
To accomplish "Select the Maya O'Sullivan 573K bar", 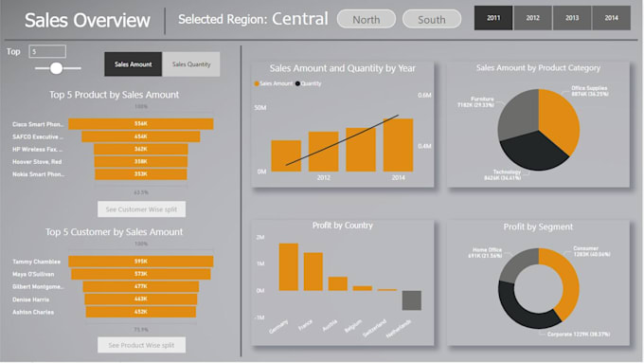I will tap(141, 274).
